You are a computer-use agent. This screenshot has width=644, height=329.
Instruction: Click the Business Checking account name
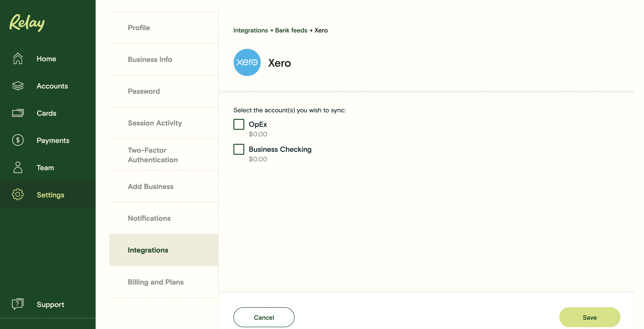click(x=280, y=150)
